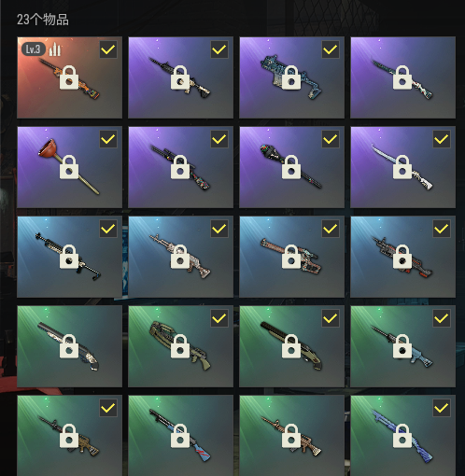Select the blue-tier AK rifle skin tile
465x476 pixels.
click(180, 257)
